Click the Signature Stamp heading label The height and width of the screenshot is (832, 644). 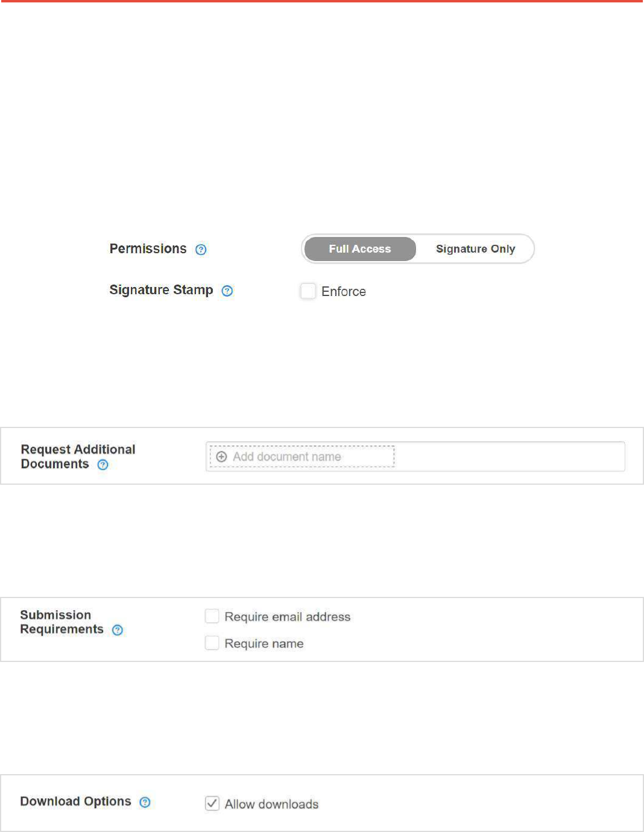click(x=161, y=290)
